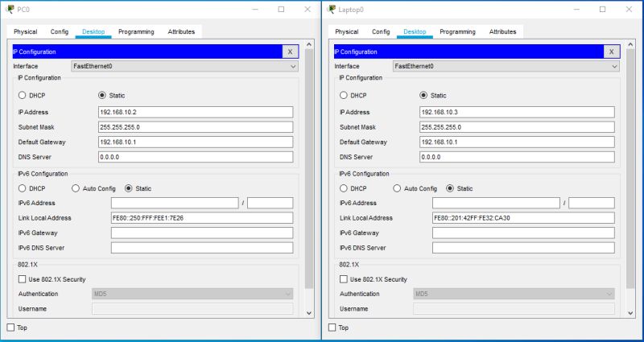Check the Top checkbox in Laptop0 window
Screen dimensions: 644x342
coord(332,328)
